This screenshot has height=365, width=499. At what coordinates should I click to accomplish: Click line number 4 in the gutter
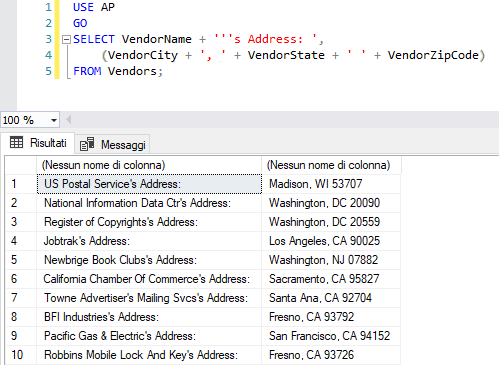(x=48, y=55)
